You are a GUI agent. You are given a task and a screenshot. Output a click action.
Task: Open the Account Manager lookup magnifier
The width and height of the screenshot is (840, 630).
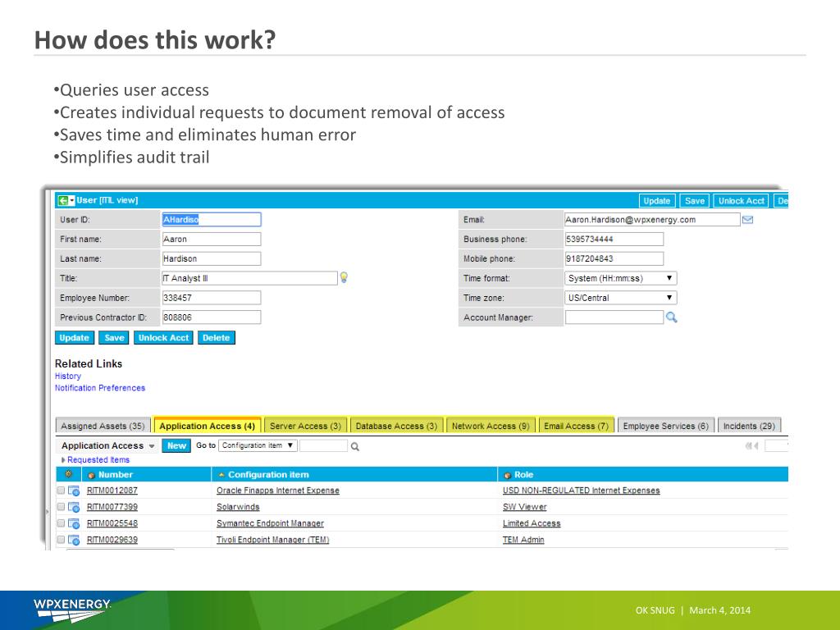671,317
